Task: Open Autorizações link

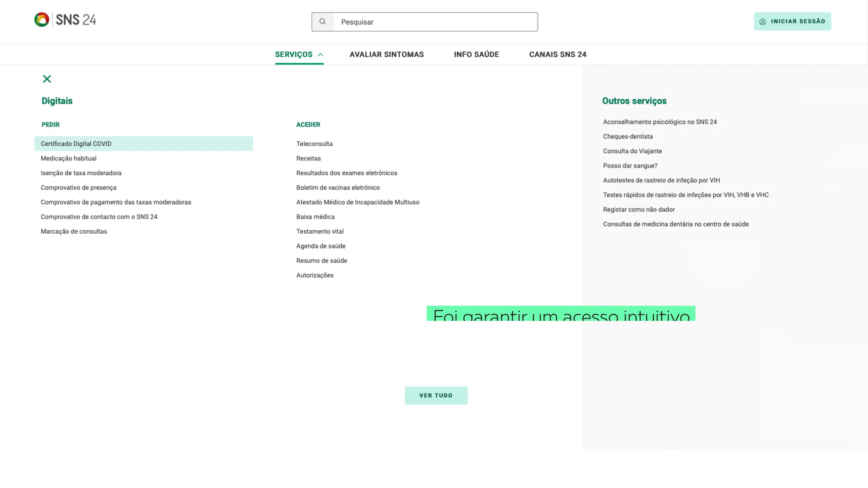Action: coord(315,275)
